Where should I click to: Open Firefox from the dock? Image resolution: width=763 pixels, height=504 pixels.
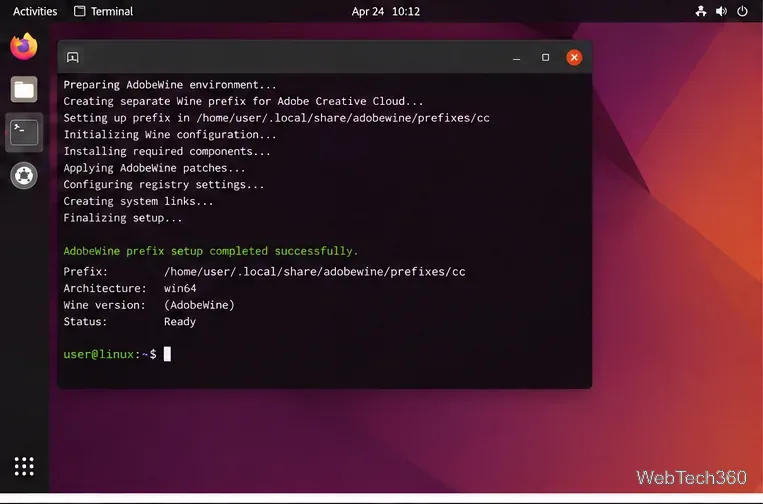pos(24,47)
